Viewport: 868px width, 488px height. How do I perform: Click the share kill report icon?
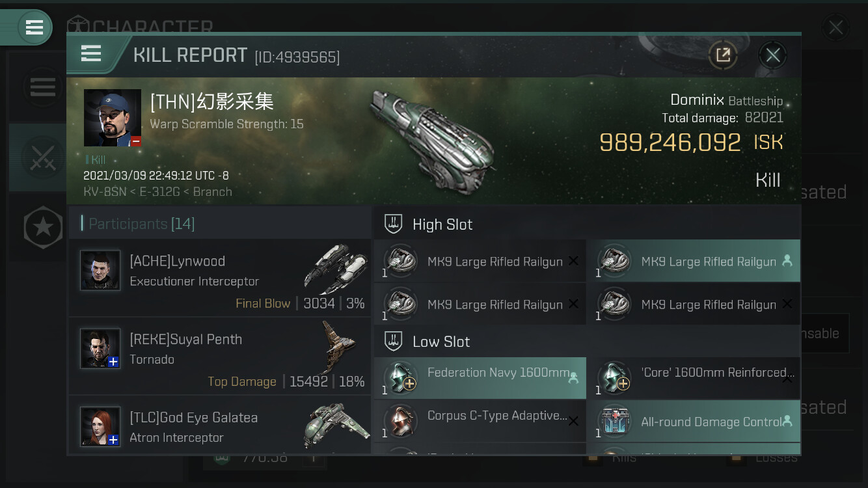pyautogui.click(x=723, y=55)
